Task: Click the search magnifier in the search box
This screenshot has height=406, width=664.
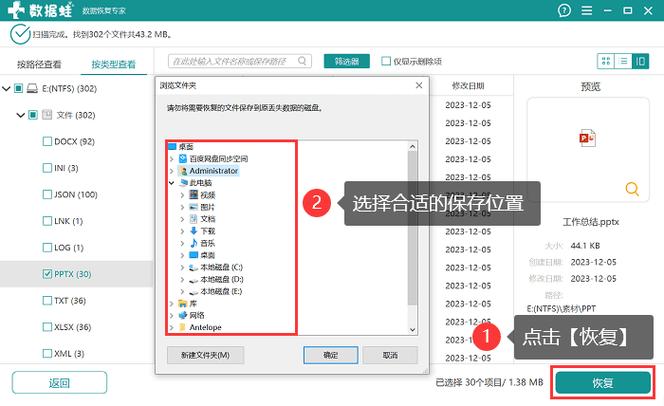Action: click(x=302, y=61)
